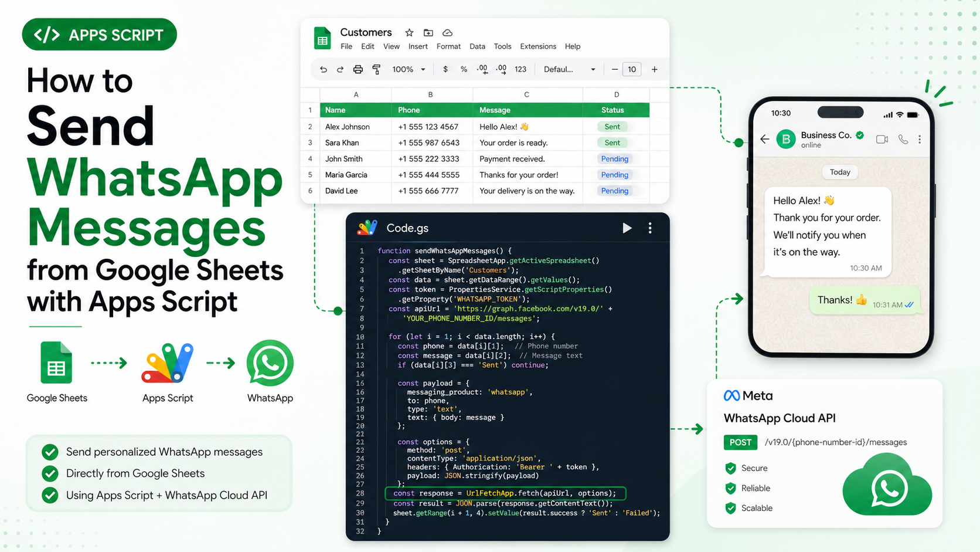Click the 'Hello Alex!' received message bubble
The width and height of the screenshot is (980, 552).
[827, 232]
